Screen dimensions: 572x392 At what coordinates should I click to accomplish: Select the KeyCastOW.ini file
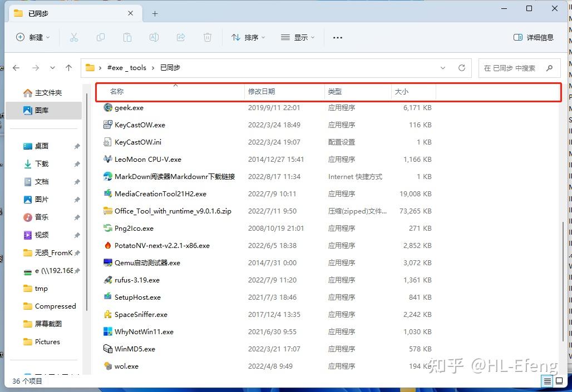(x=137, y=142)
